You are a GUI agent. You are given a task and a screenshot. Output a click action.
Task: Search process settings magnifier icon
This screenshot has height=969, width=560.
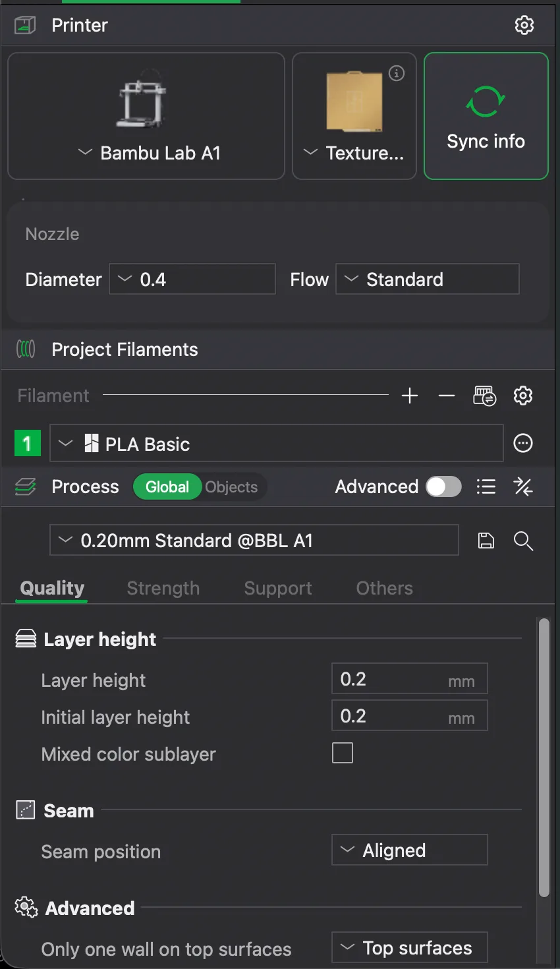click(x=523, y=541)
